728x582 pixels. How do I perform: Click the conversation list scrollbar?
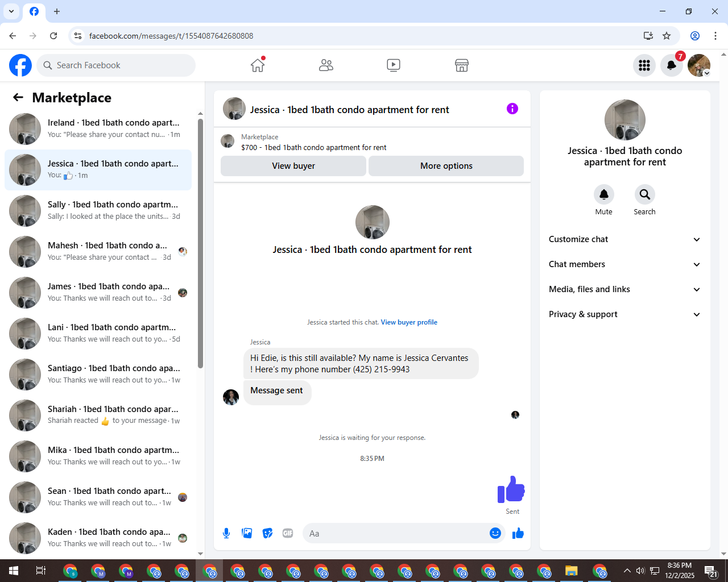[200, 243]
